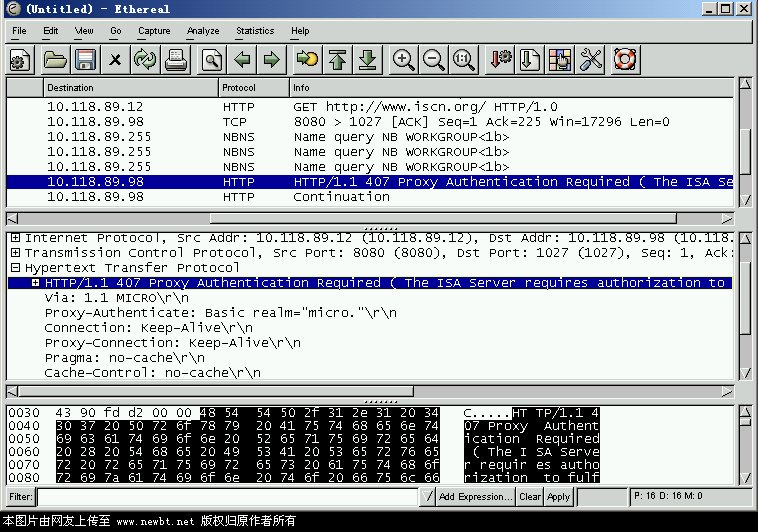Select the GET http://www.iscn.org/ packet row

coord(370,107)
